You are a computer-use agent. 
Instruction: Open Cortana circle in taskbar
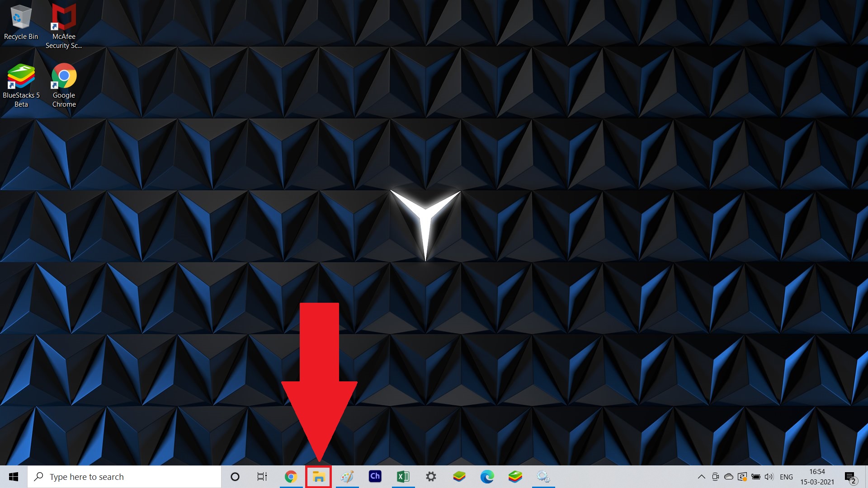point(235,477)
